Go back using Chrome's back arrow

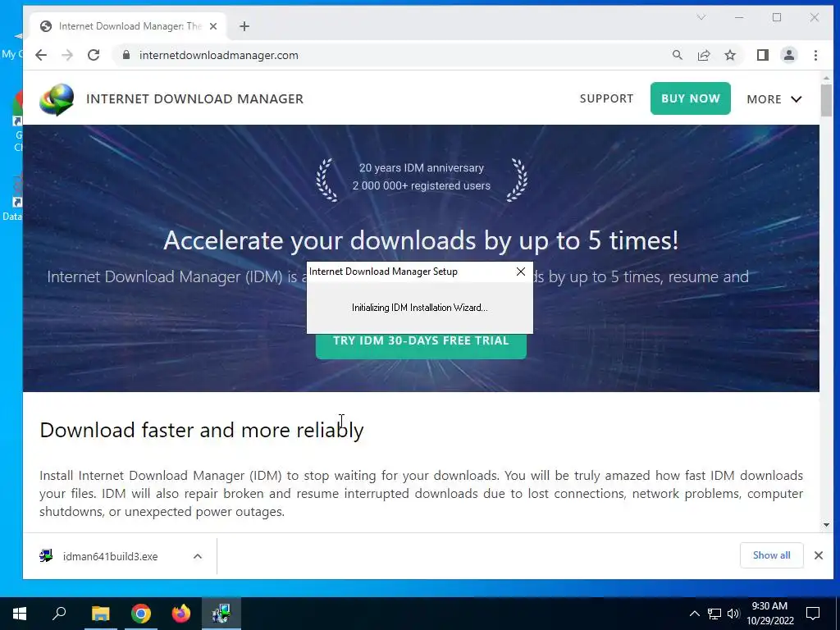click(41, 55)
